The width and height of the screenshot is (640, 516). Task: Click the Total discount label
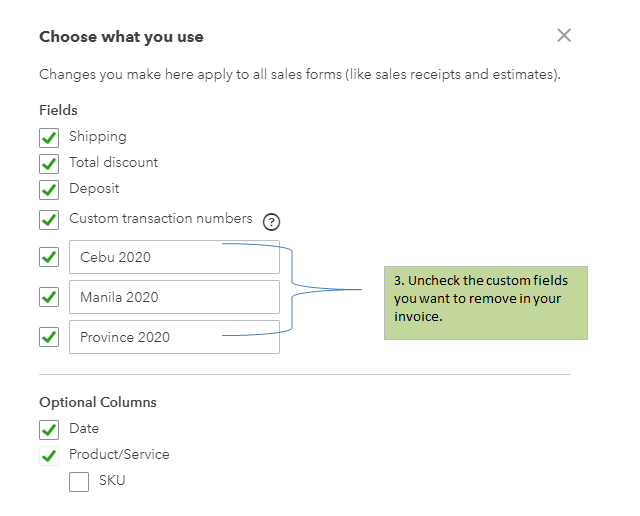(x=113, y=163)
